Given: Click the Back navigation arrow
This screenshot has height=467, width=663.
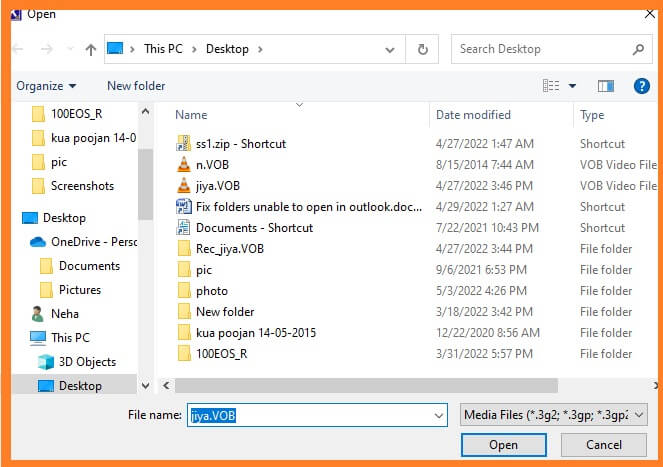Looking at the screenshot, I should tap(23, 49).
